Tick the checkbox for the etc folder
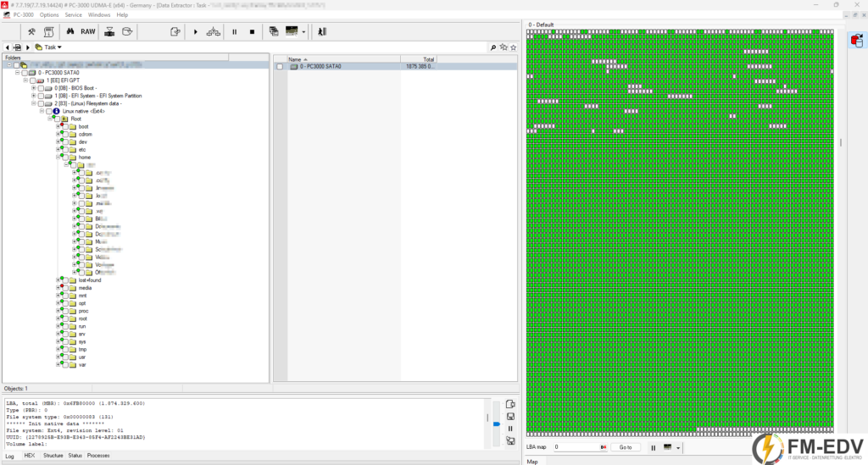The image size is (868, 465). pos(65,150)
